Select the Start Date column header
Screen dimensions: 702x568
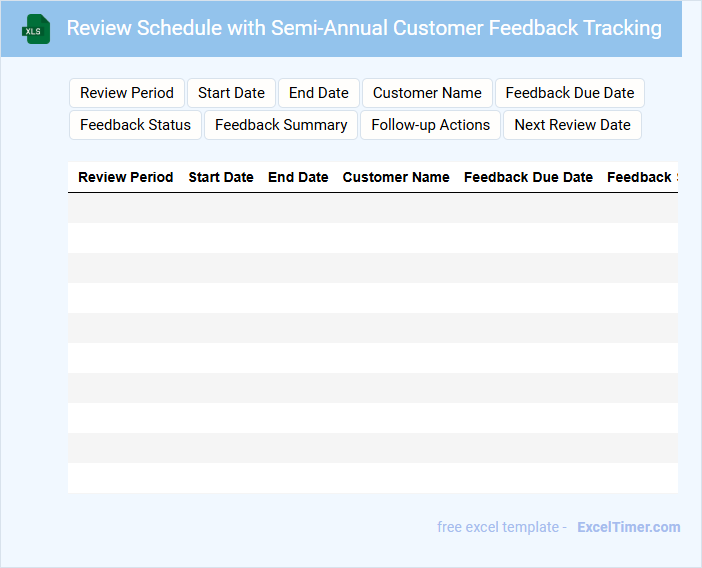click(x=221, y=177)
